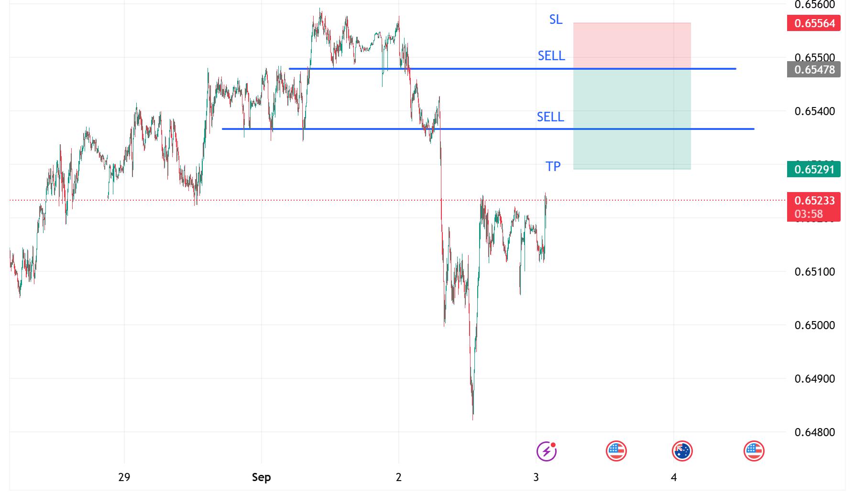This screenshot has height=504, width=855.
Task: Click the Sep date label on time axis
Action: tap(261, 477)
